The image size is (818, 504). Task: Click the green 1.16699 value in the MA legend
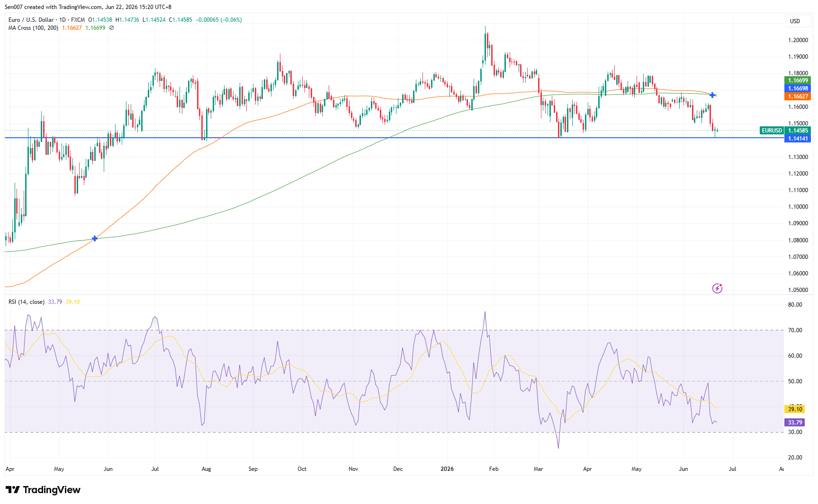click(x=95, y=28)
